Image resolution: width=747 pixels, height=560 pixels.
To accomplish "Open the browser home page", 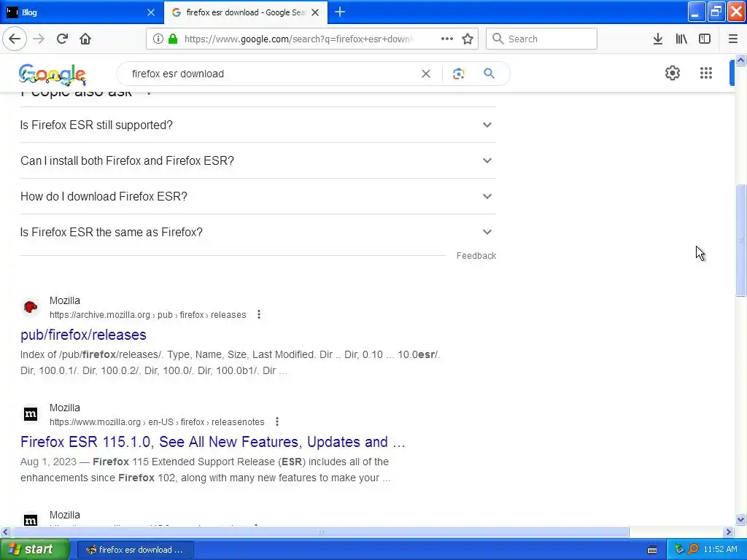I will (85, 39).
